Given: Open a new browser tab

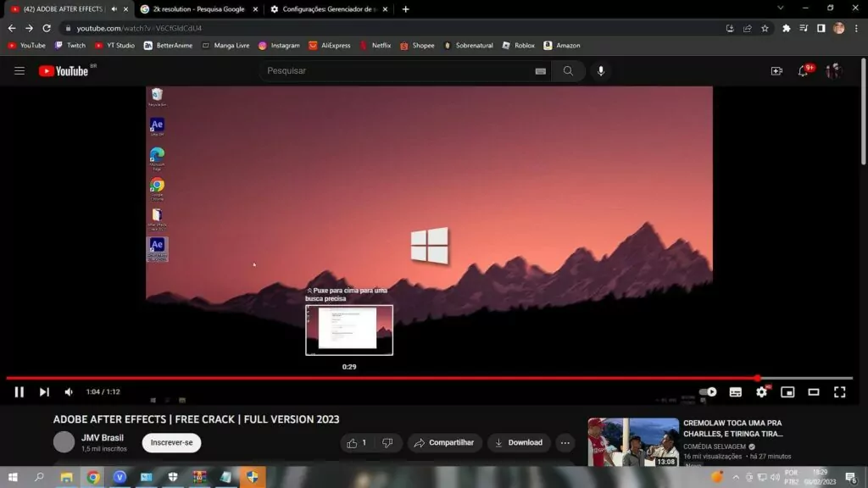Looking at the screenshot, I should [x=406, y=8].
